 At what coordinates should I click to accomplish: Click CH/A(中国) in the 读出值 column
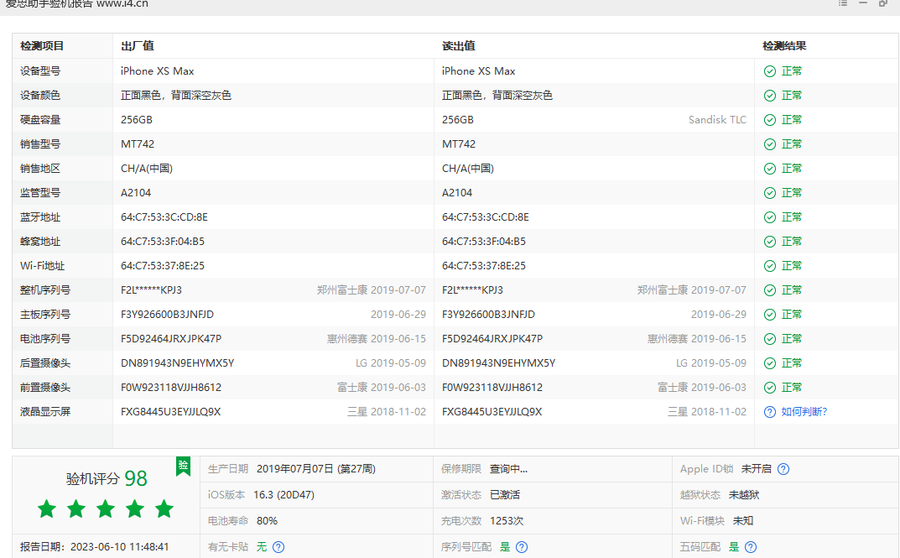point(468,169)
